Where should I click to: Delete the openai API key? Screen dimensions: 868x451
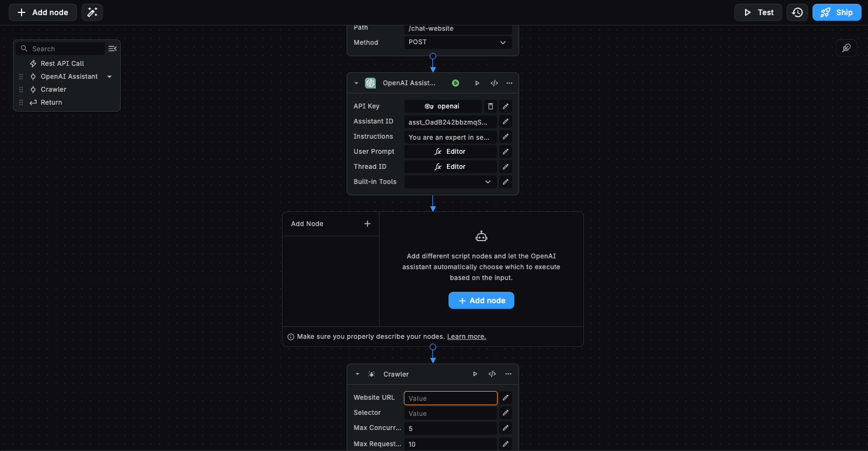tap(490, 106)
